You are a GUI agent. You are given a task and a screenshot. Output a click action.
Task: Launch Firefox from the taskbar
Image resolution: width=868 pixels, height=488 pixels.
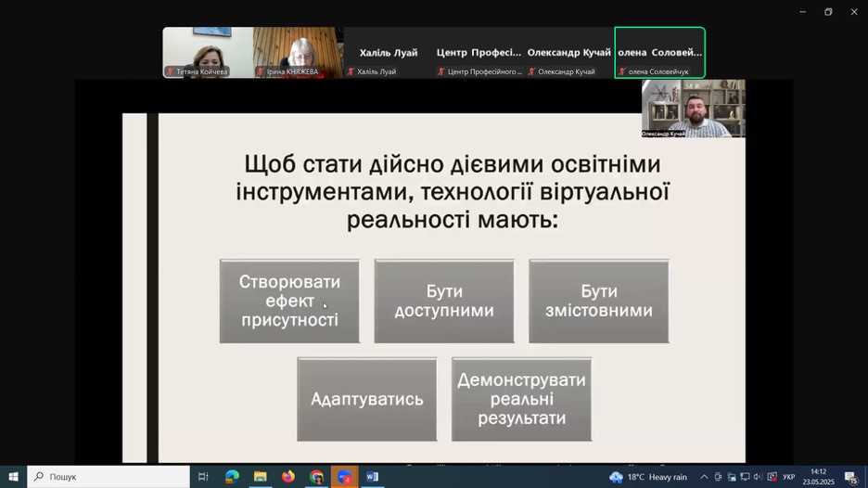(x=288, y=477)
